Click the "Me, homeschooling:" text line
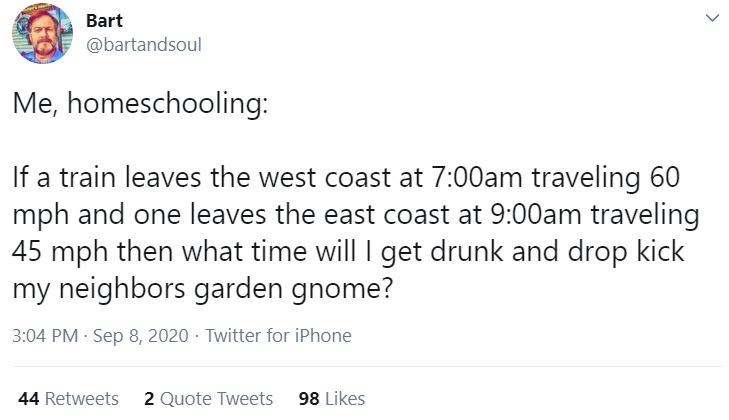 [139, 107]
